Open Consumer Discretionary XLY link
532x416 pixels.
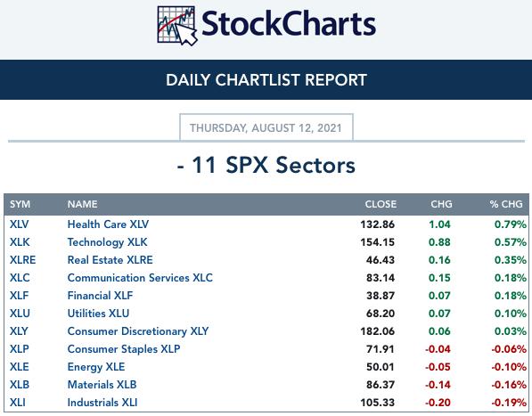tap(138, 331)
